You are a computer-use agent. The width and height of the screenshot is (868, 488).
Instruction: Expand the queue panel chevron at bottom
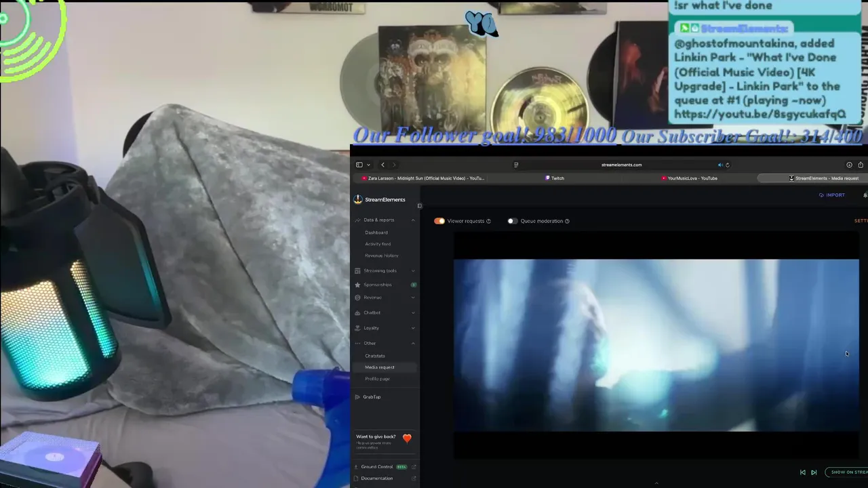click(656, 483)
